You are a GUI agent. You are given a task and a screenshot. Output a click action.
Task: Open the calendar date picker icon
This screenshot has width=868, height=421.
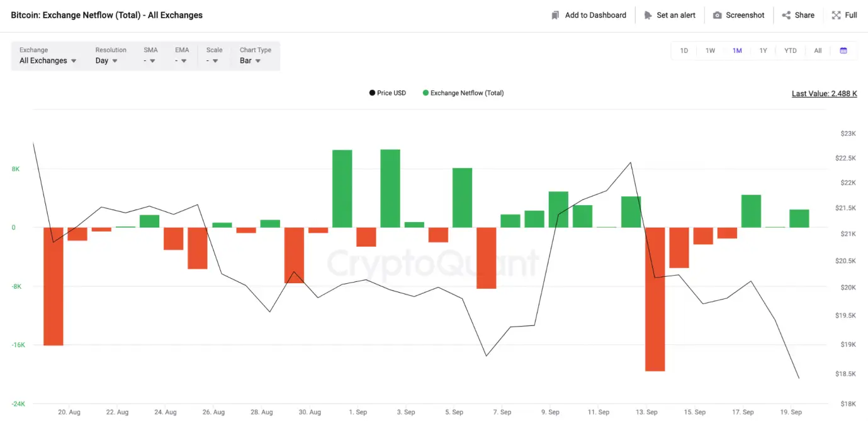pyautogui.click(x=843, y=50)
